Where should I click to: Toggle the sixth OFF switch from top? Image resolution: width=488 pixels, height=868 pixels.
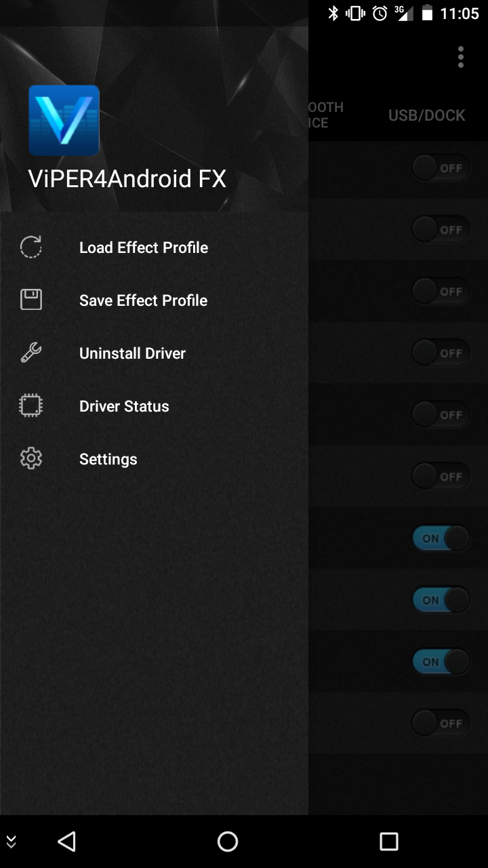click(441, 477)
